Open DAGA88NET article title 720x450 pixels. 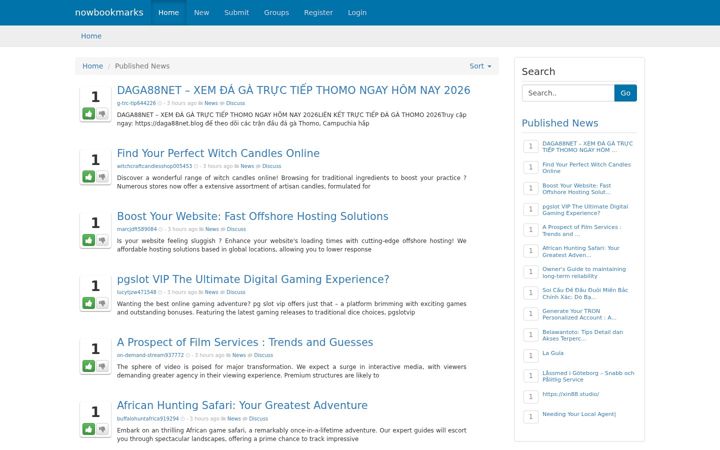293,90
